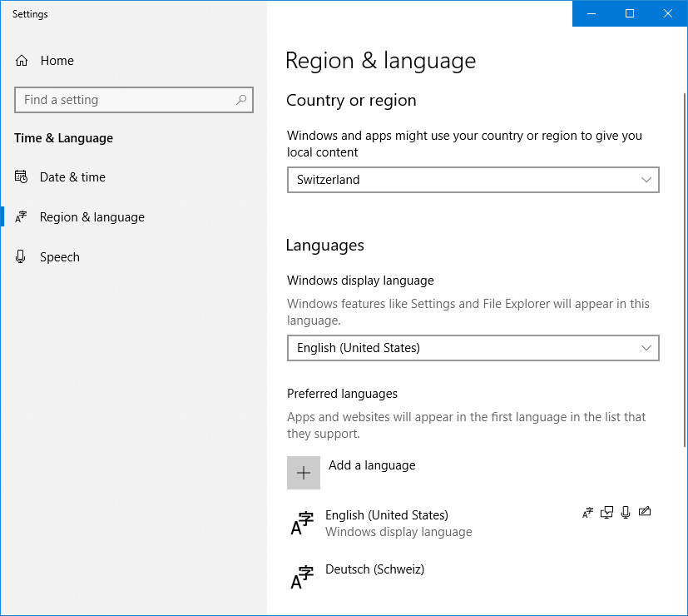Click the Date & time calendar icon
Screen dimensions: 688x616
22,177
